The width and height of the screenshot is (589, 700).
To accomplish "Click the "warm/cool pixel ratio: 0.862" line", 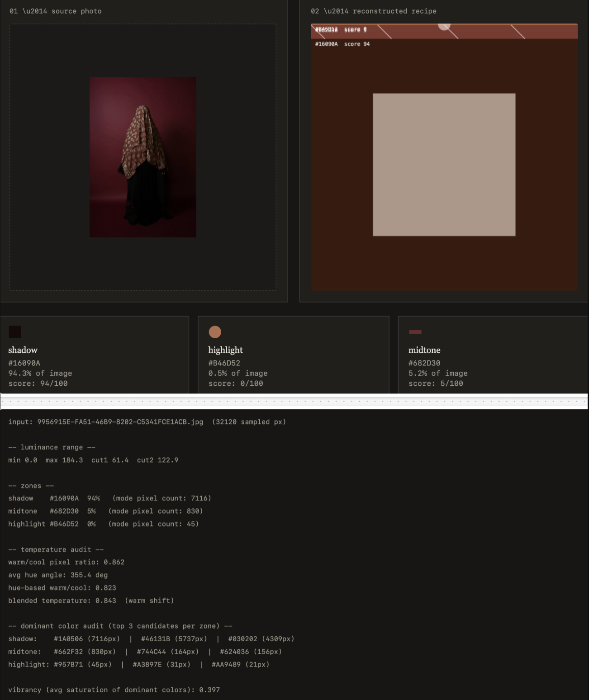I will [x=66, y=562].
